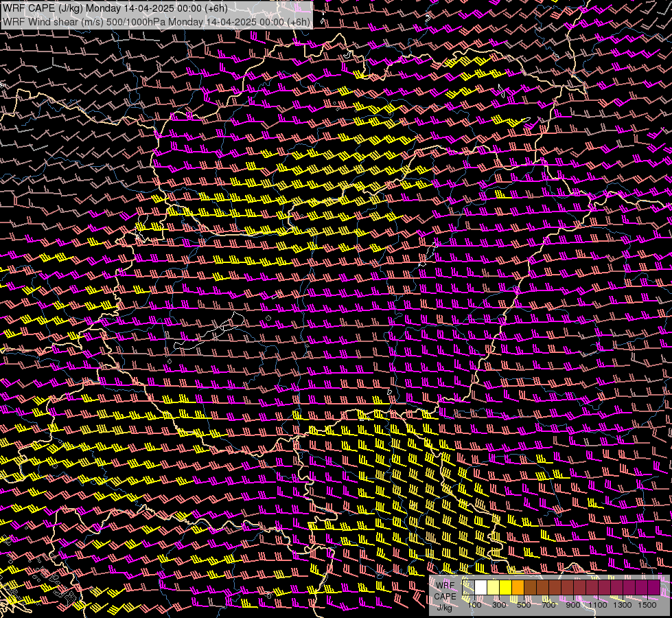Select the legend value 900

(x=573, y=605)
